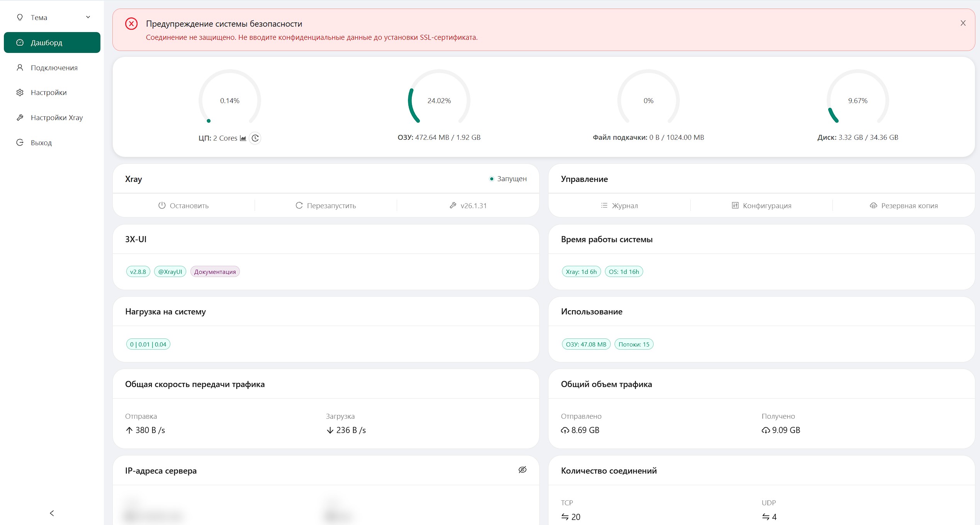Expand the Тема dropdown chevron
The height and width of the screenshot is (525, 980).
pos(88,17)
